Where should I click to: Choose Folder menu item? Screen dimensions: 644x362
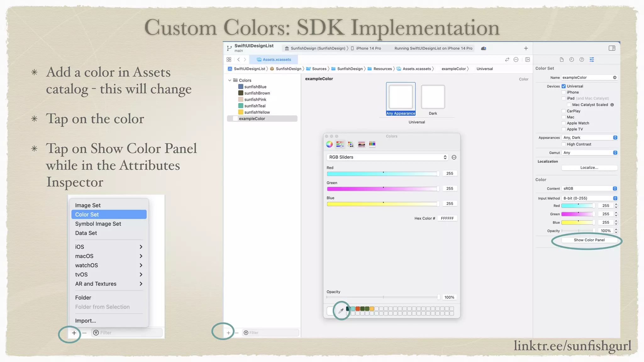[109, 298]
